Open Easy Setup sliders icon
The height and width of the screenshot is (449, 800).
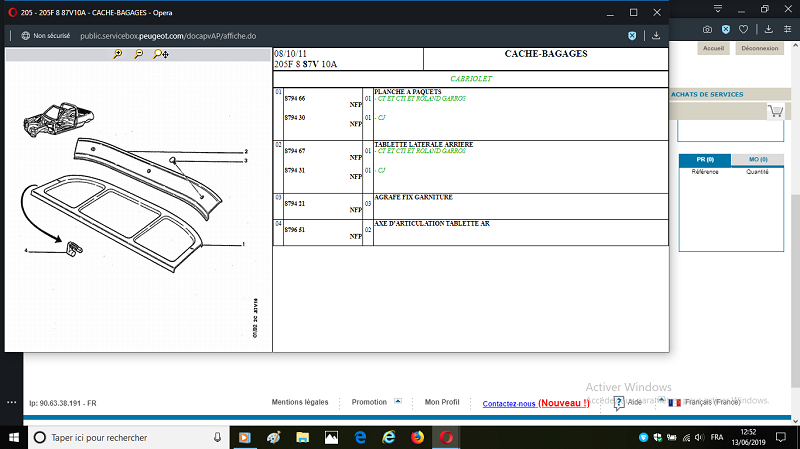pos(788,30)
